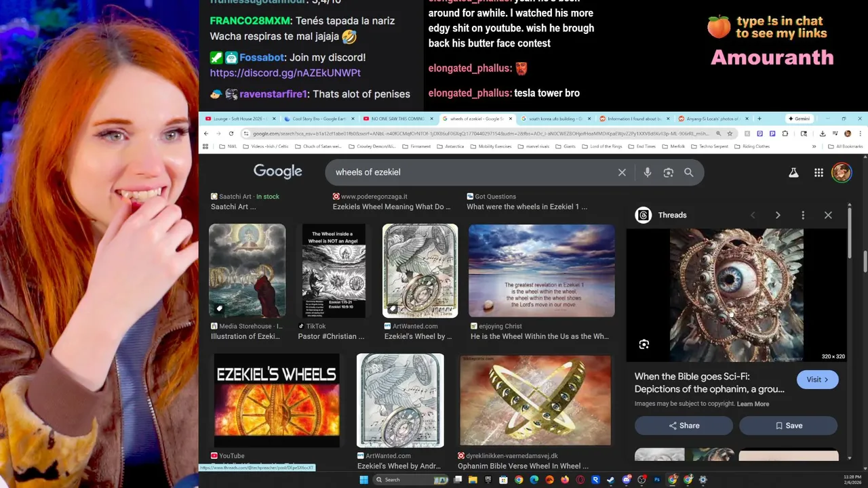Viewport: 868px width, 488px height.
Task: Open Firefox from the taskbar
Action: coord(565,480)
